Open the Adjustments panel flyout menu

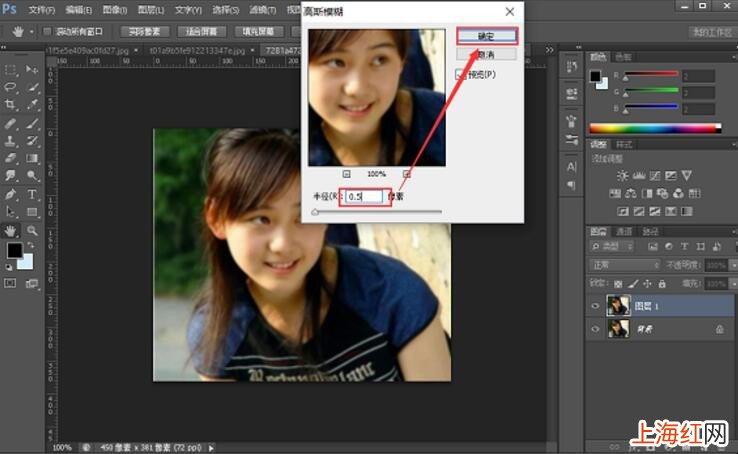pyautogui.click(x=734, y=144)
